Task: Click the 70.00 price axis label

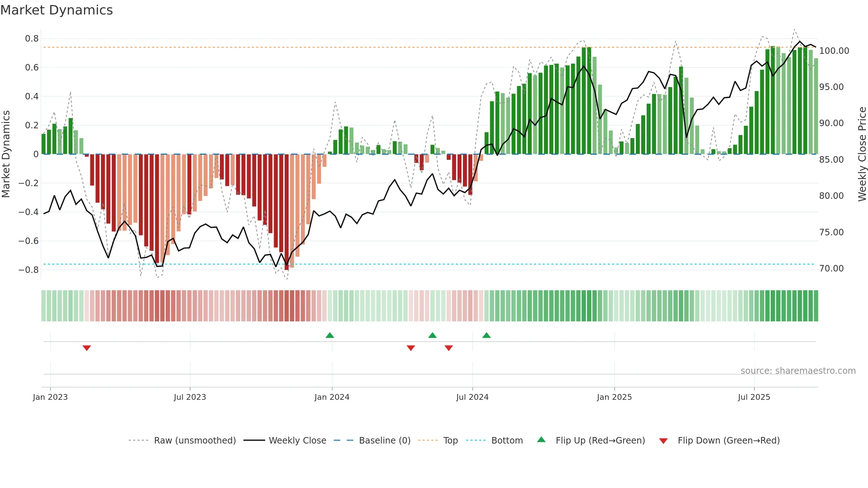Action: [x=831, y=268]
